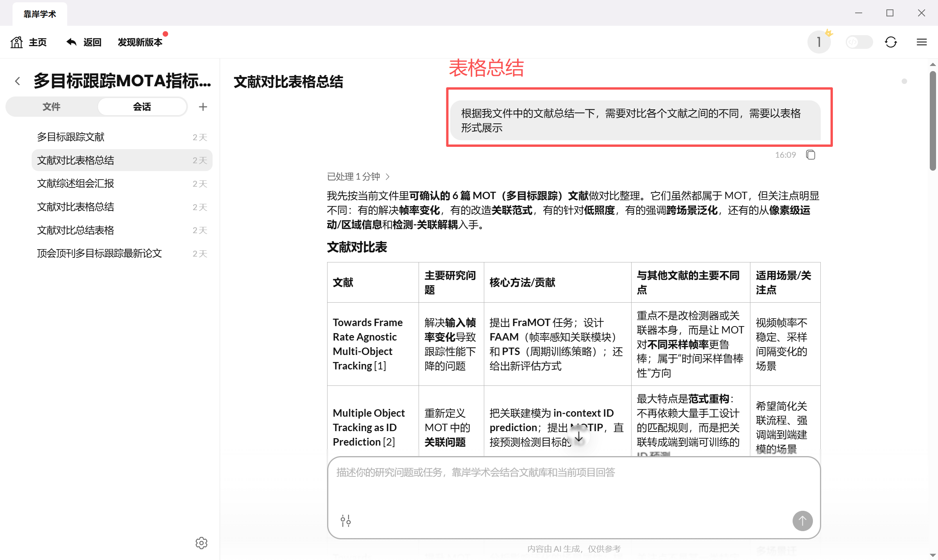Image resolution: width=938 pixels, height=560 pixels.
Task: Open the 多目标跟踪文献 conversation
Action: tap(122, 137)
